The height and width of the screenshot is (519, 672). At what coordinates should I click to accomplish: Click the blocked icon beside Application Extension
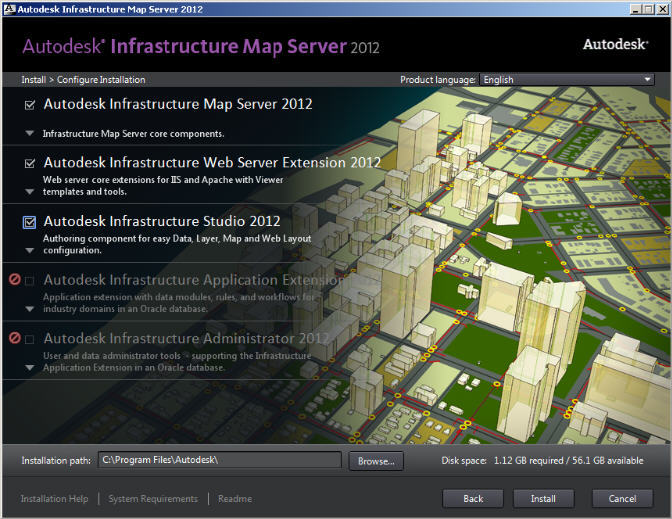click(15, 279)
